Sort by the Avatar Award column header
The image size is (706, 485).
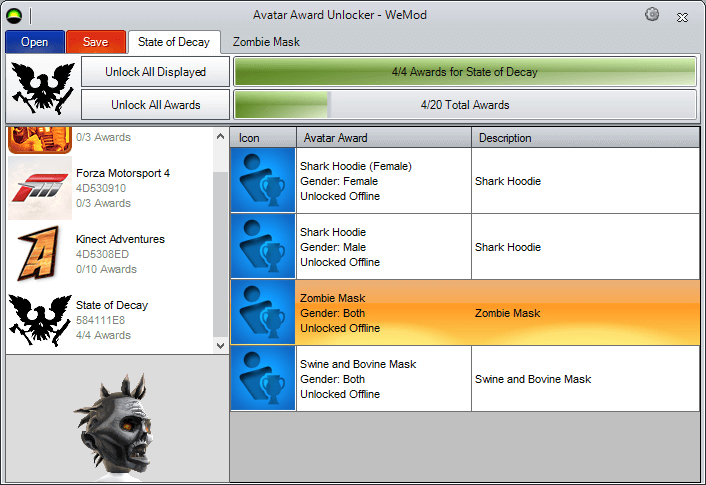pos(383,138)
